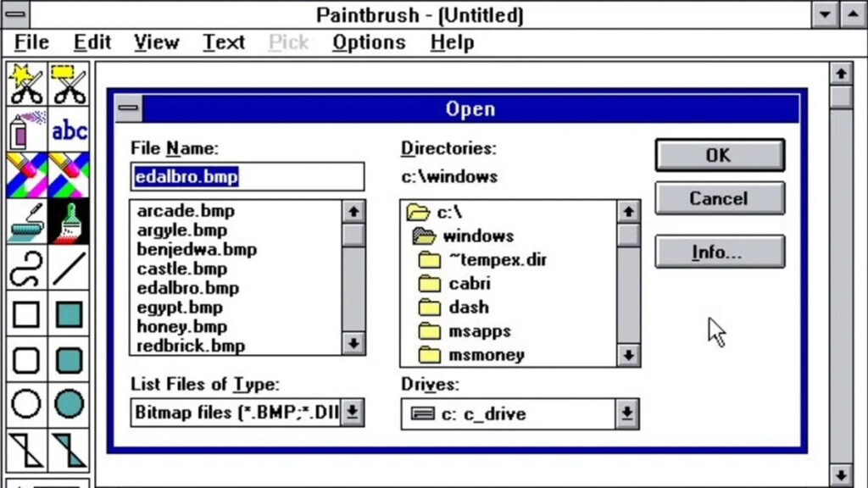The image size is (868, 488).
Task: Click the file list scroll down arrow
Action: click(353, 343)
